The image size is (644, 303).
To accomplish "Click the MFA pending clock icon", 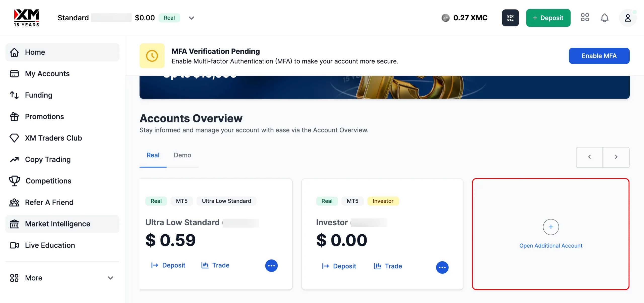I will (152, 56).
